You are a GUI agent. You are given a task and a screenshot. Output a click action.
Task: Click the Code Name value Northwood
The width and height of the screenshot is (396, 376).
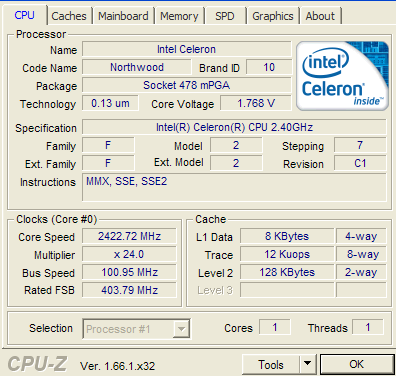tap(137, 67)
